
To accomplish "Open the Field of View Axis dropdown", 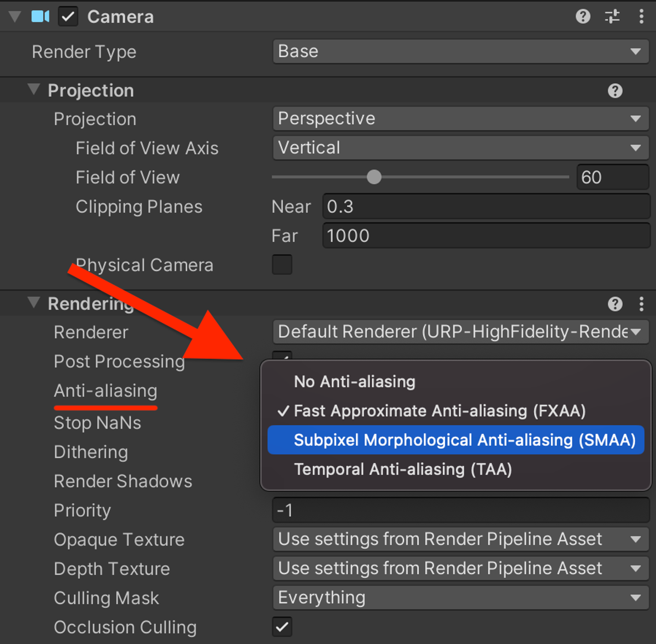I will pos(461,148).
